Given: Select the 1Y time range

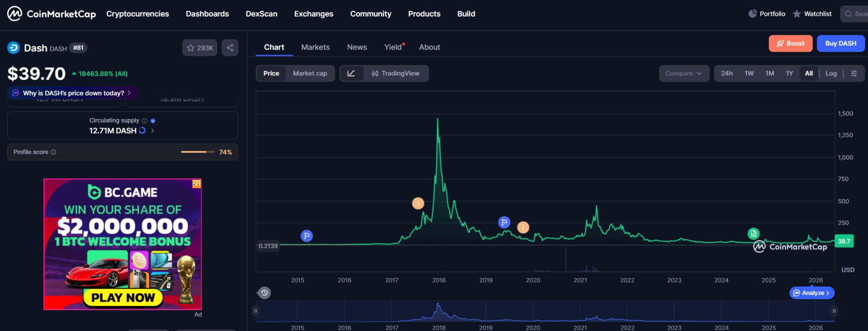Looking at the screenshot, I should [x=789, y=73].
